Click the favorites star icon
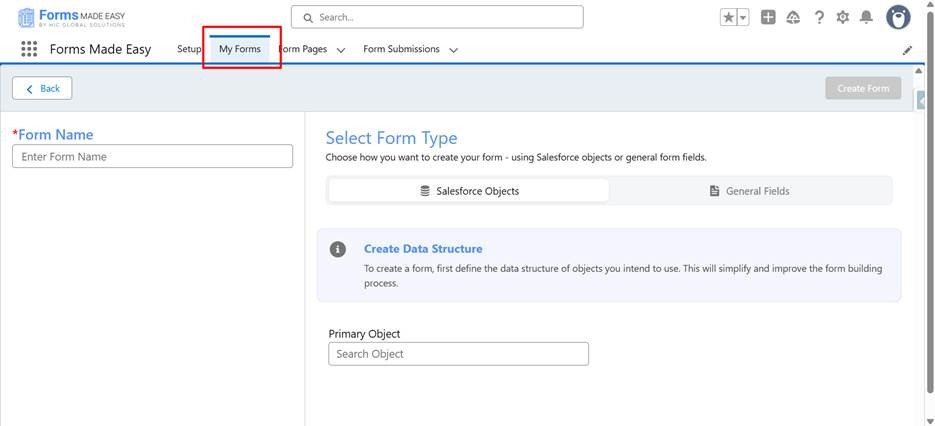935x426 pixels. coord(728,17)
